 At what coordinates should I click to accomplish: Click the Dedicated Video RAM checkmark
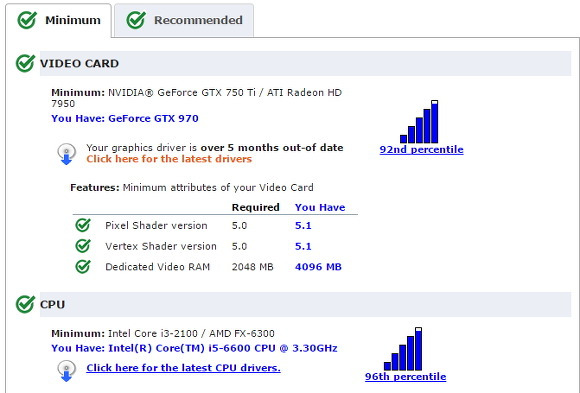[83, 266]
